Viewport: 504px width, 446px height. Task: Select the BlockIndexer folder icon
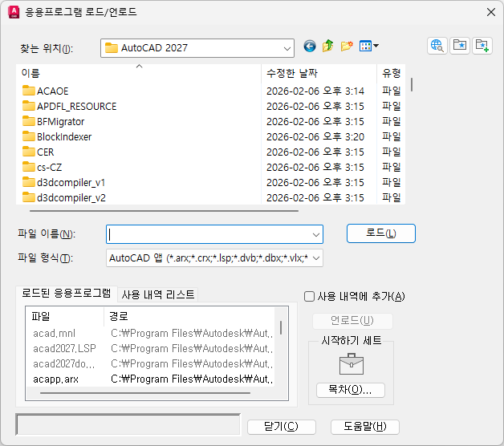pyautogui.click(x=29, y=136)
